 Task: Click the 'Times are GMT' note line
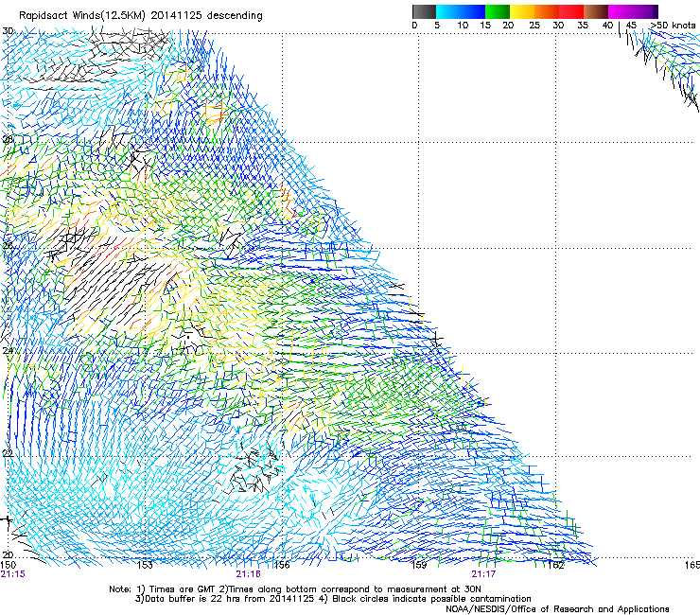[x=295, y=589]
